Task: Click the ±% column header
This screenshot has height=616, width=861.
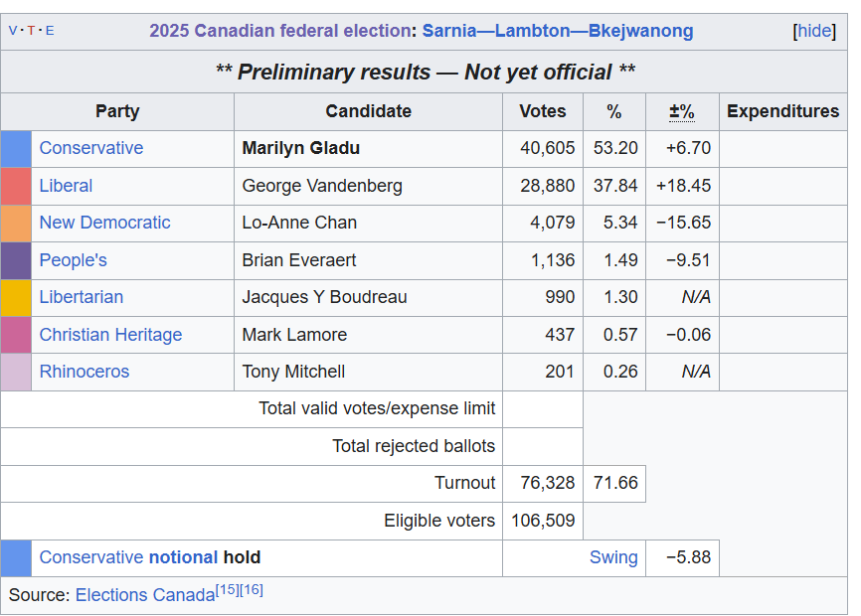Action: (682, 111)
